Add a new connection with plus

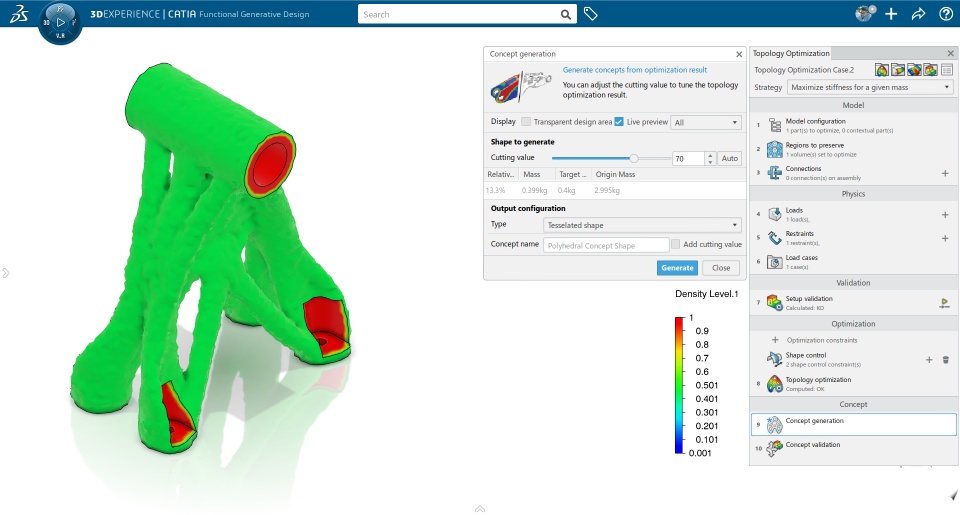point(945,173)
